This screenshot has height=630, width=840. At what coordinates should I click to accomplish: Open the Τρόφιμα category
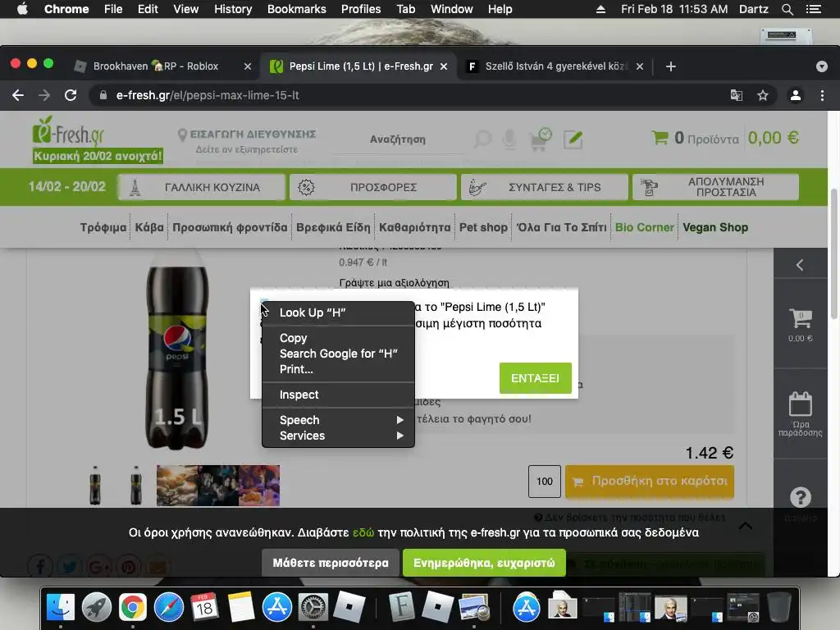(103, 227)
